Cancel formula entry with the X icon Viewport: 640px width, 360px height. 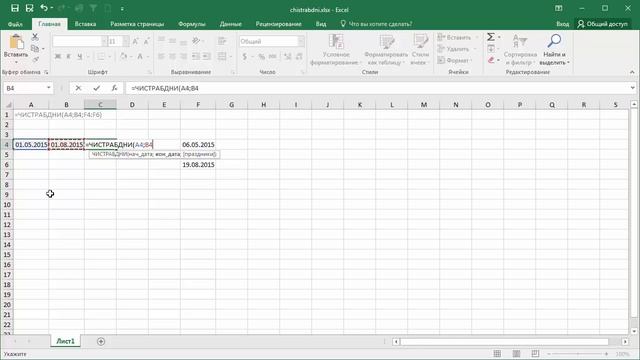[x=78, y=88]
